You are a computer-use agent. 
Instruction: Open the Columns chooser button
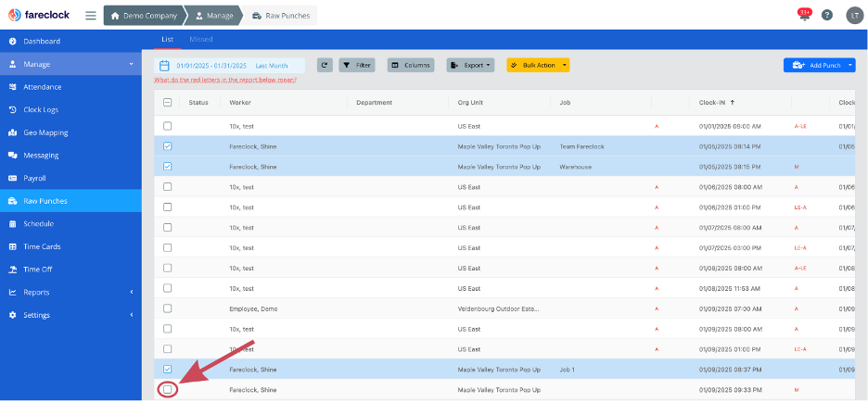[x=411, y=65]
